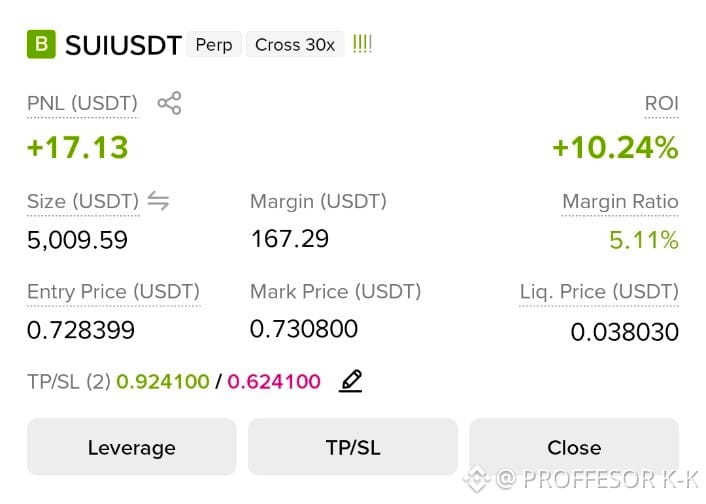This screenshot has width=706, height=504.
Task: Select the take profit value 0.924100
Action: coord(163,381)
